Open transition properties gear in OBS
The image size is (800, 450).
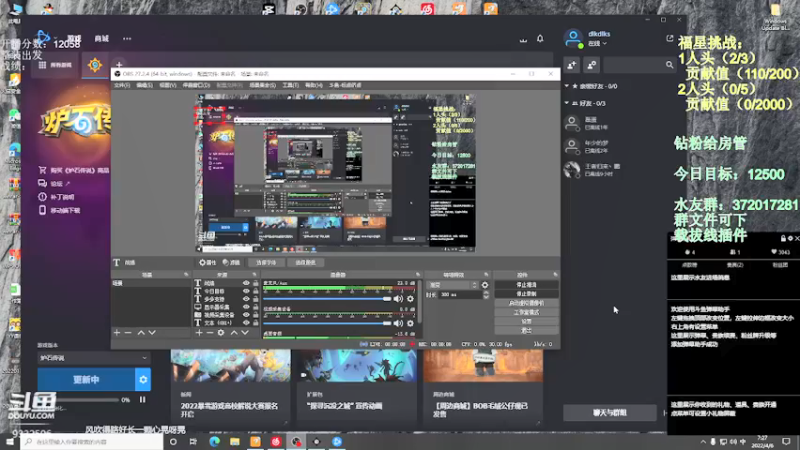coord(485,285)
